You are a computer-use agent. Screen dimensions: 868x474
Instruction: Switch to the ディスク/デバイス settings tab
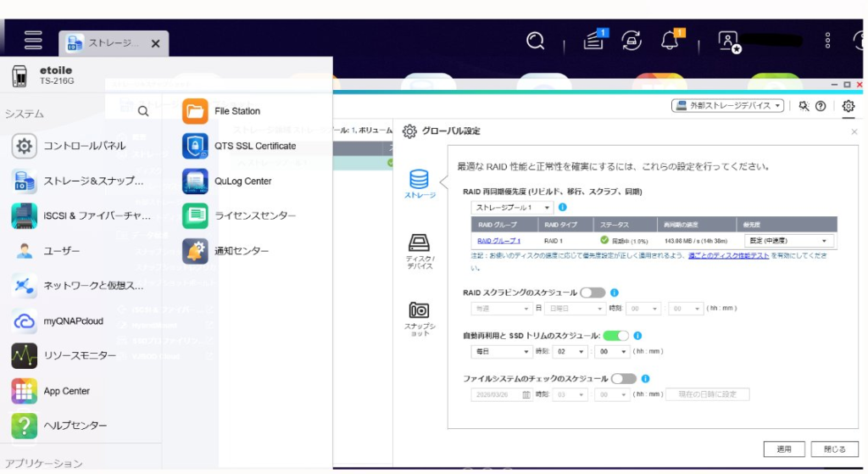click(x=419, y=250)
